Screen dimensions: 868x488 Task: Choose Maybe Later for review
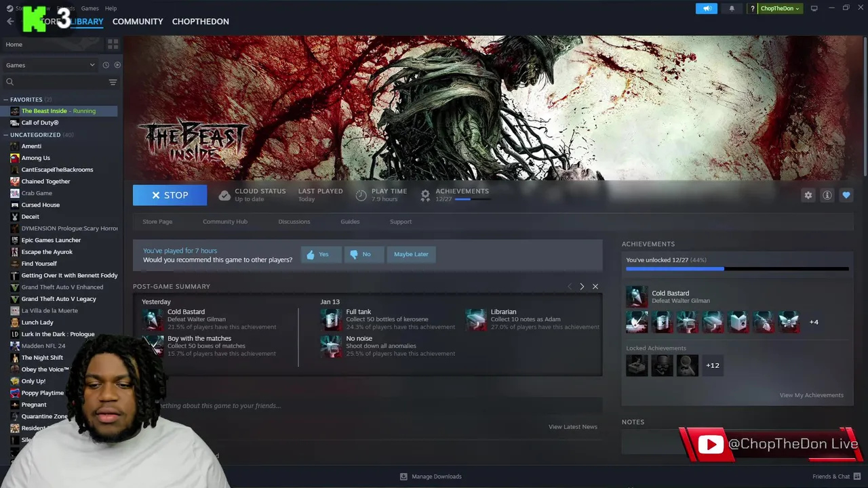(411, 254)
